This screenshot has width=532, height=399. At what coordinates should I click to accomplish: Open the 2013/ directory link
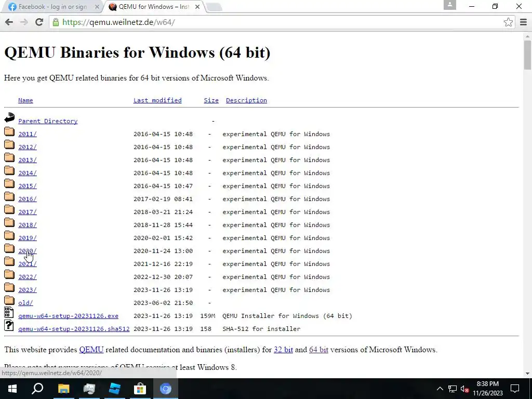[x=28, y=160]
